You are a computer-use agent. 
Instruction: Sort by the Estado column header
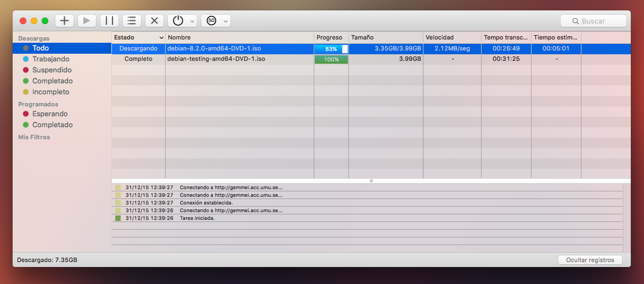(138, 37)
